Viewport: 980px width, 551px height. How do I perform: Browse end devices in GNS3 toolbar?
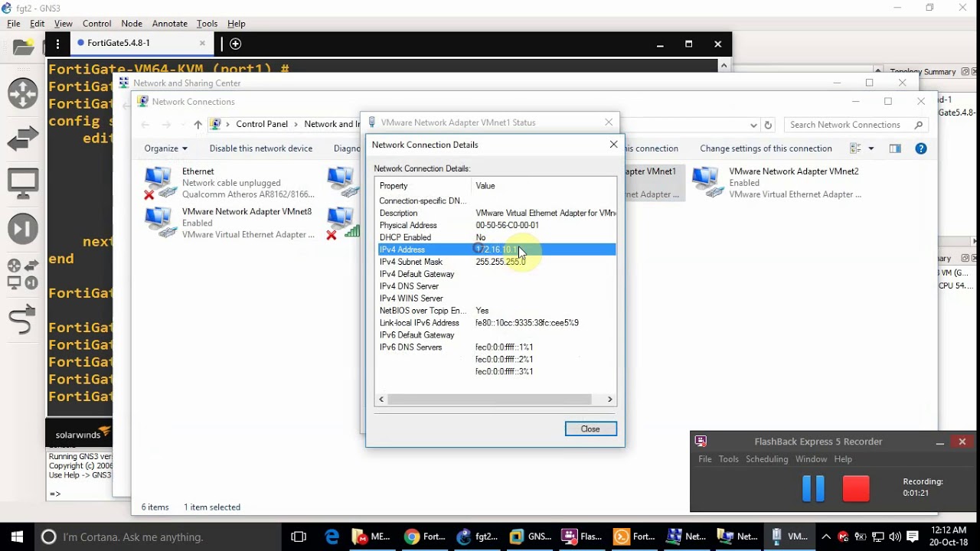coord(23,183)
